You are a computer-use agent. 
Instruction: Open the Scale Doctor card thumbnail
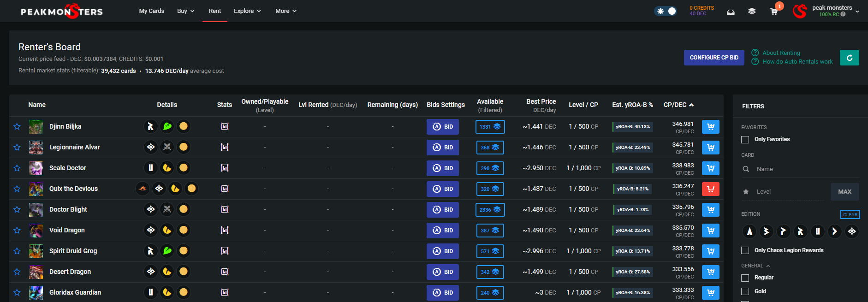click(36, 168)
